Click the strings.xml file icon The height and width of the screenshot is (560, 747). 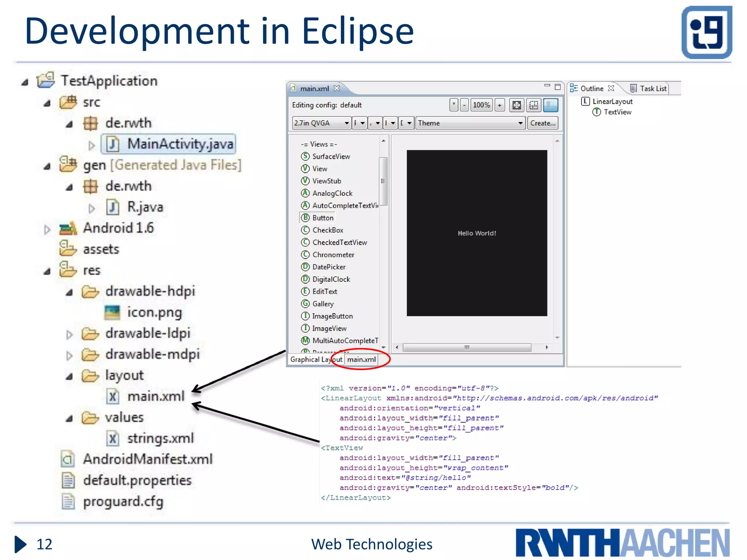pos(113,438)
